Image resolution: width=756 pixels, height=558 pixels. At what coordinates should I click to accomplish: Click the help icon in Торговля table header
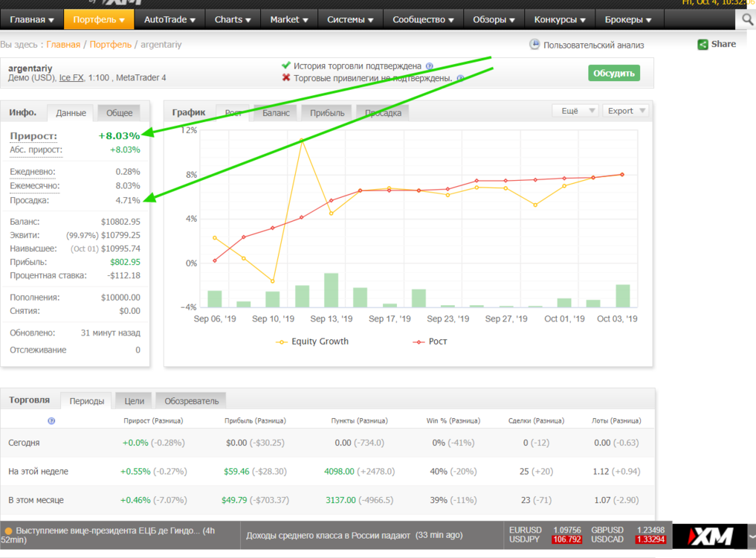click(51, 421)
